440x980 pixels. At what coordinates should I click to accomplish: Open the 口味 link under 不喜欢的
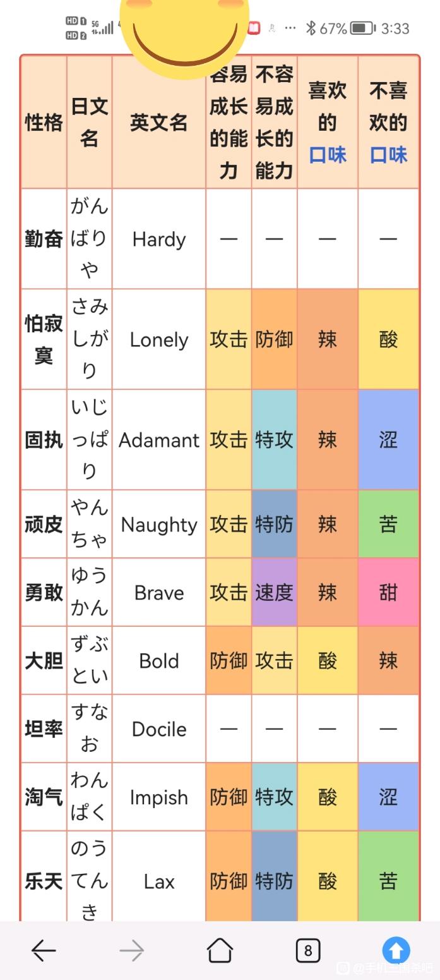click(x=388, y=155)
